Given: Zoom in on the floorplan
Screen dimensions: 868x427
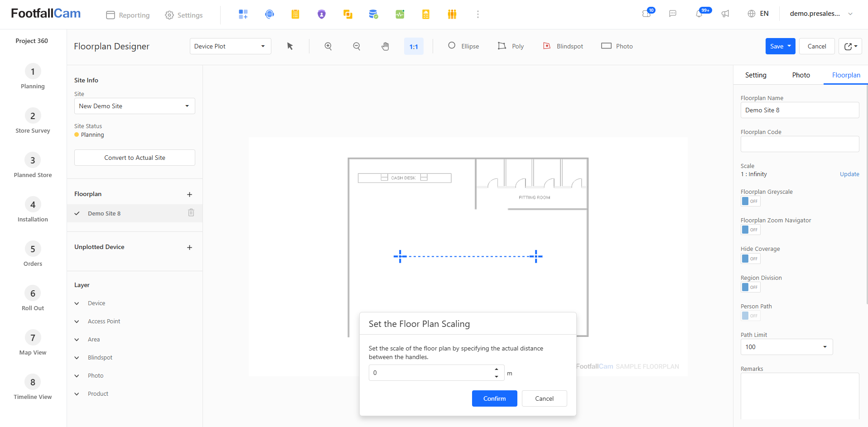Looking at the screenshot, I should (x=328, y=46).
